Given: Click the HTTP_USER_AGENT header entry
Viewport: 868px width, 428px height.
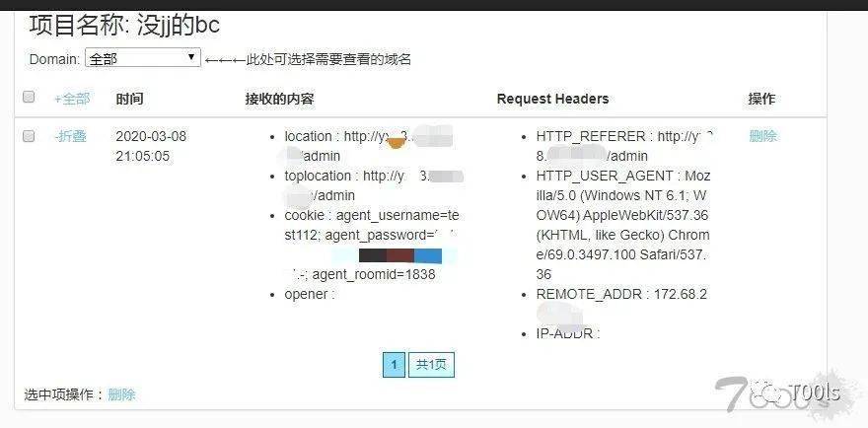Looking at the screenshot, I should [x=622, y=225].
